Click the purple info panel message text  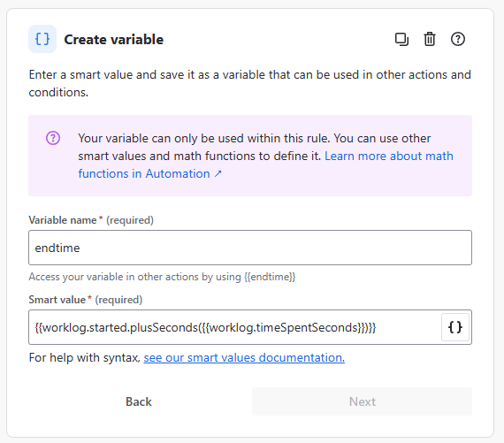point(265,156)
